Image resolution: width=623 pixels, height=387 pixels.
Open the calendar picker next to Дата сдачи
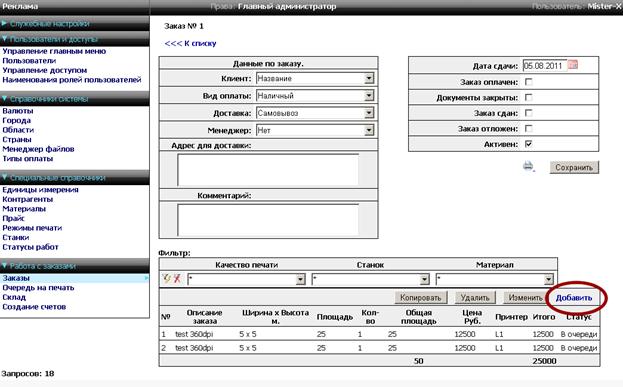click(x=573, y=65)
